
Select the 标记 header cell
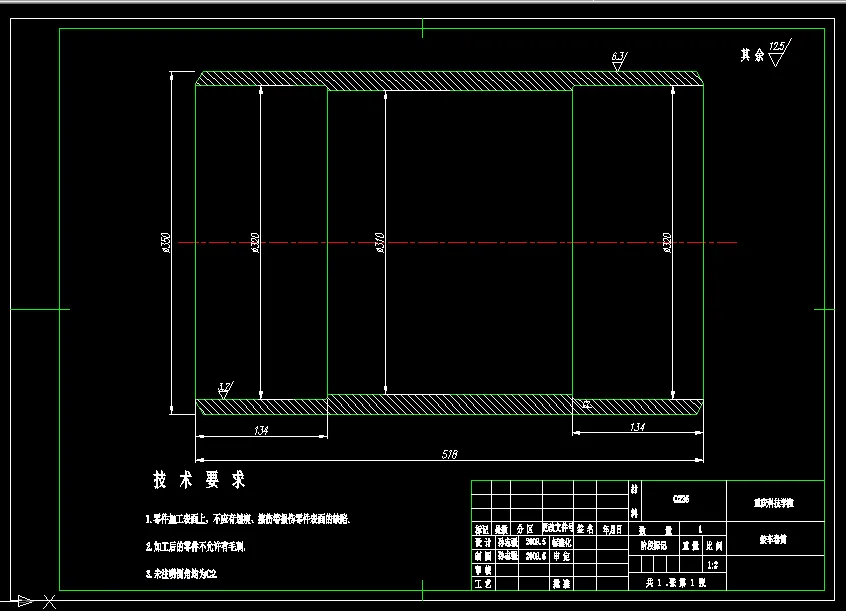(482, 529)
